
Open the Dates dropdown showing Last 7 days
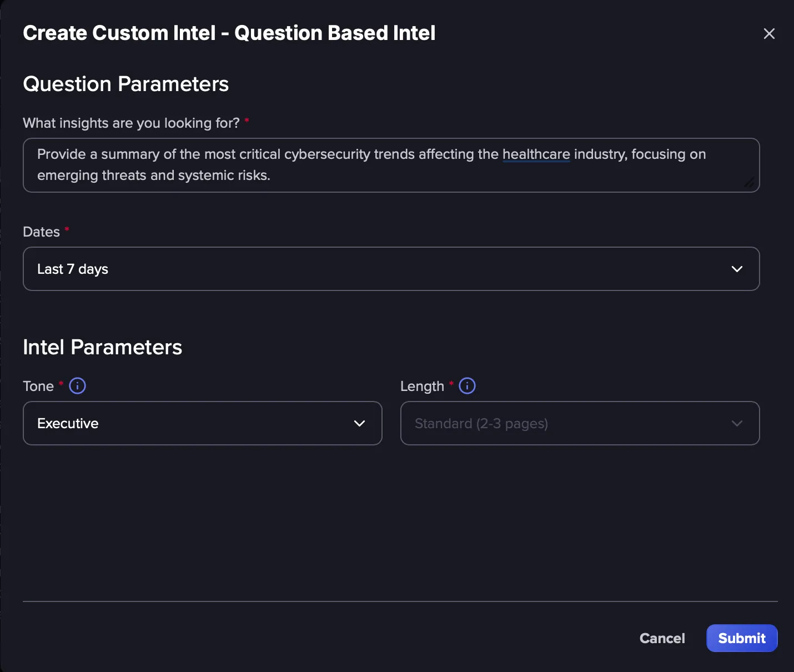pos(391,269)
